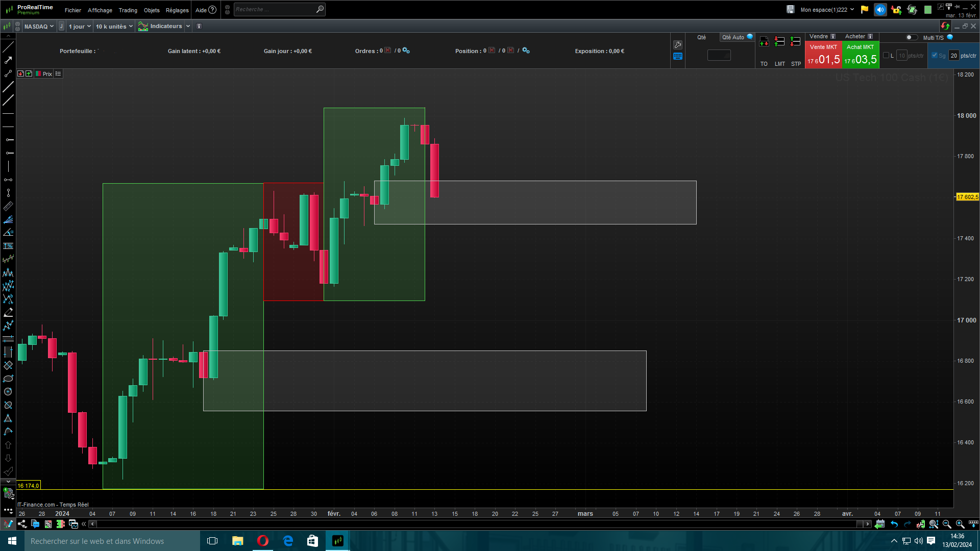Open the Réglages menu
The height and width of the screenshot is (551, 980).
[177, 10]
